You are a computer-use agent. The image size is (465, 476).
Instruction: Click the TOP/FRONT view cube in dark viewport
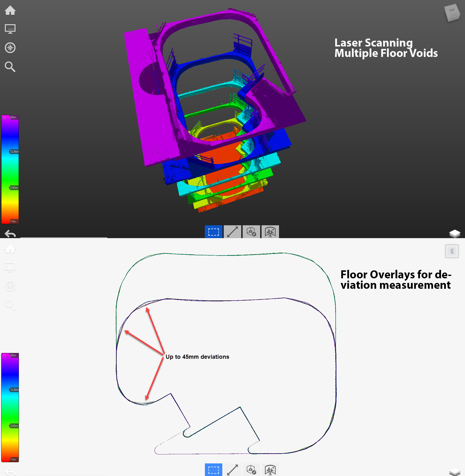[452, 13]
